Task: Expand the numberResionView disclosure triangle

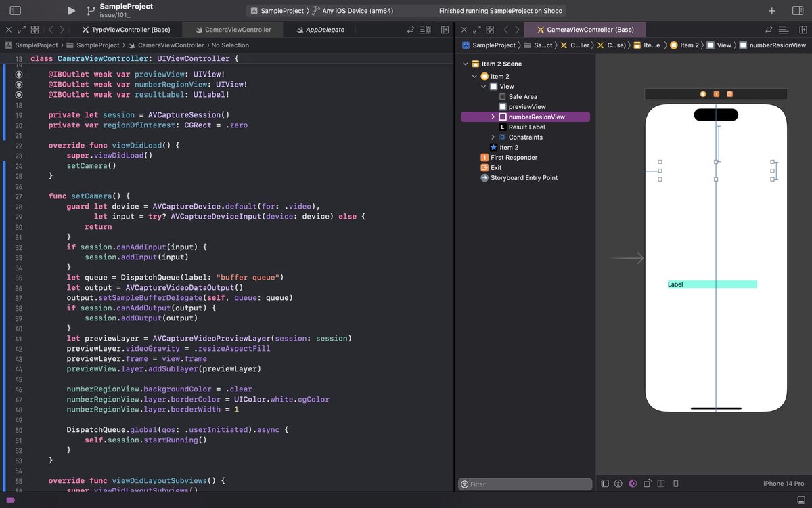Action: 493,117
